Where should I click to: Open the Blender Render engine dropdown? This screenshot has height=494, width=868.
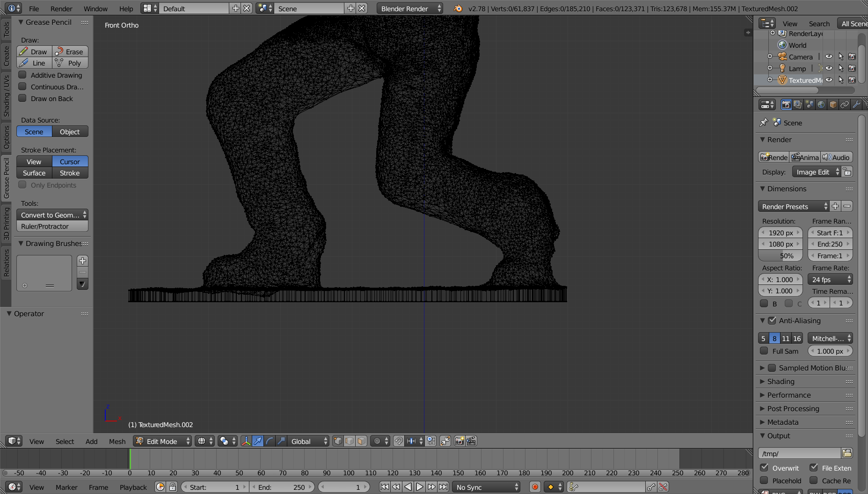(409, 8)
